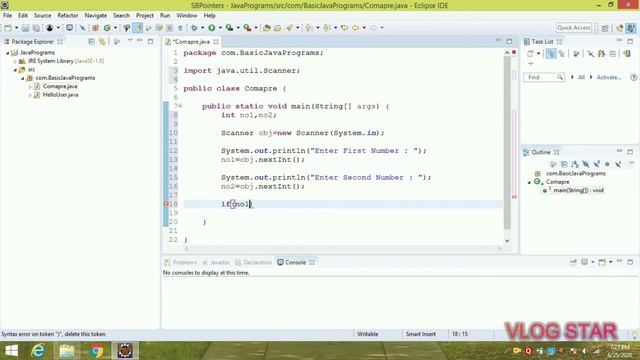
Task: Expand the HelloUser.java tree node
Action: coord(30,95)
